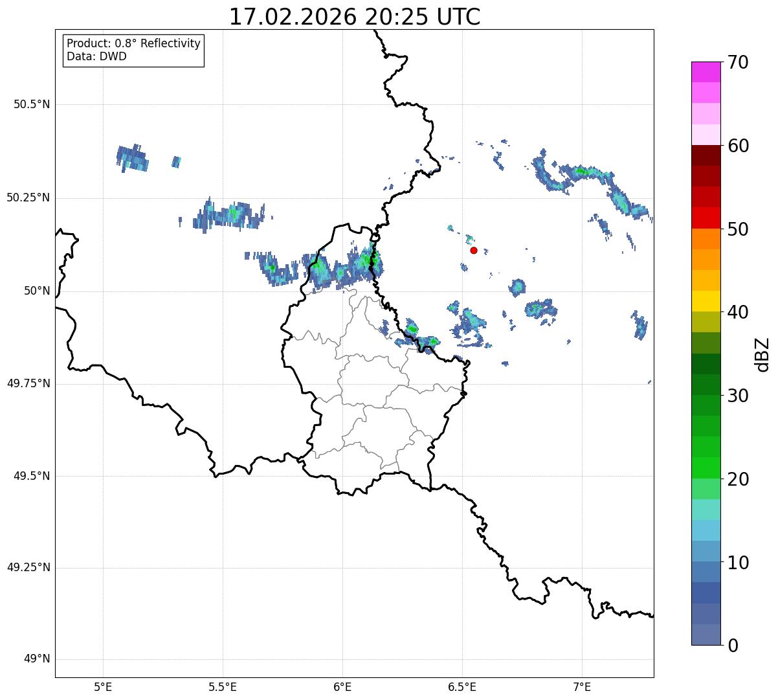
Task: Click the 10 tick label on colorbar
Action: click(738, 562)
